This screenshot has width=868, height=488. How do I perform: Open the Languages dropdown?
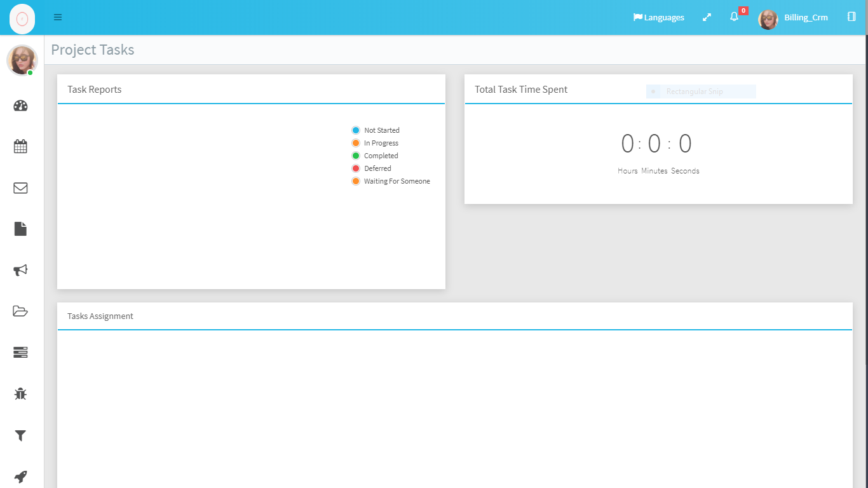658,17
